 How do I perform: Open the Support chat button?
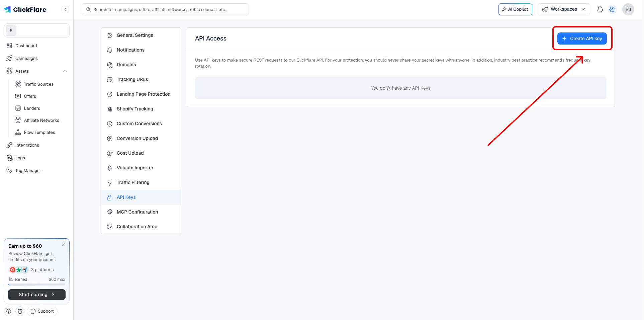pyautogui.click(x=42, y=311)
